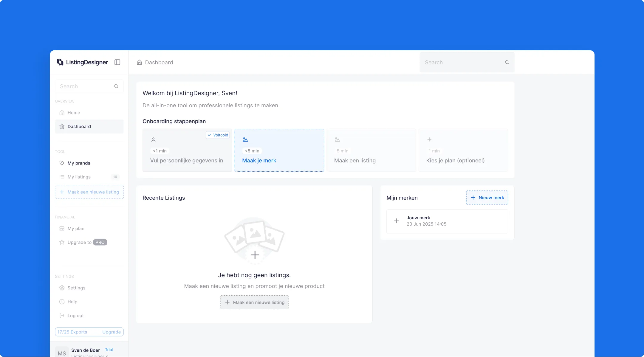Click the magnifier icon in sidebar search

pyautogui.click(x=116, y=86)
